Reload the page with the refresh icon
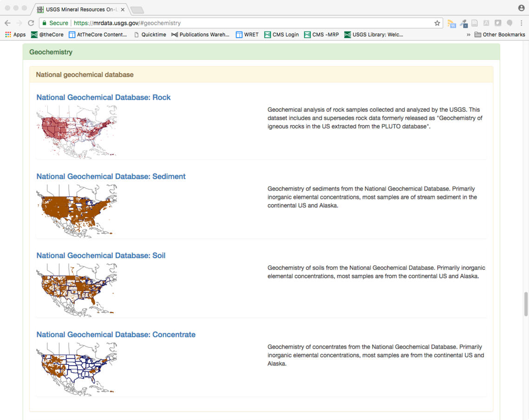Image resolution: width=529 pixels, height=420 pixels. [31, 23]
